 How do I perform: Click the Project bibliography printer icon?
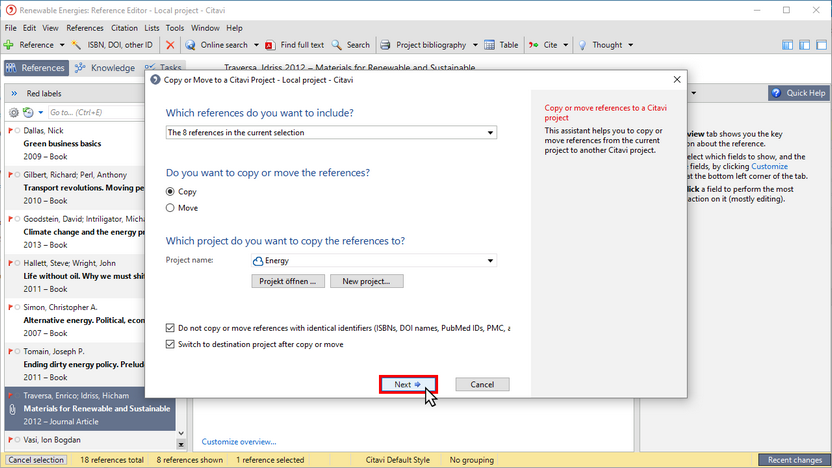pos(385,45)
